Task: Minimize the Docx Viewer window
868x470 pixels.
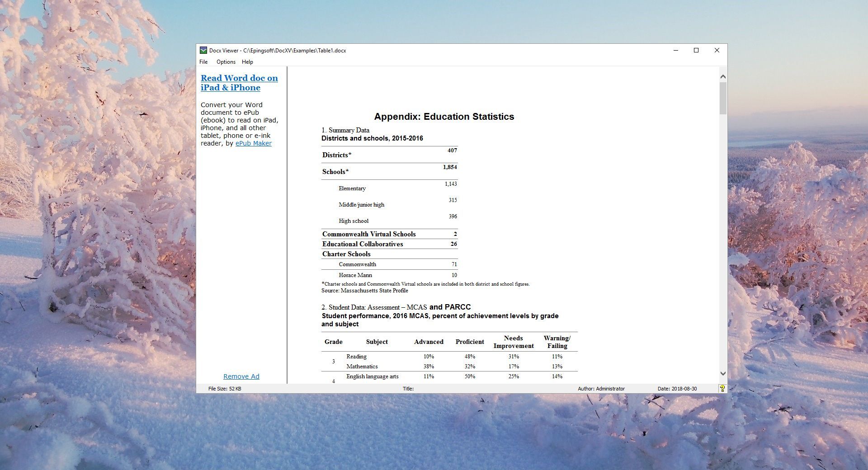Action: click(x=676, y=50)
